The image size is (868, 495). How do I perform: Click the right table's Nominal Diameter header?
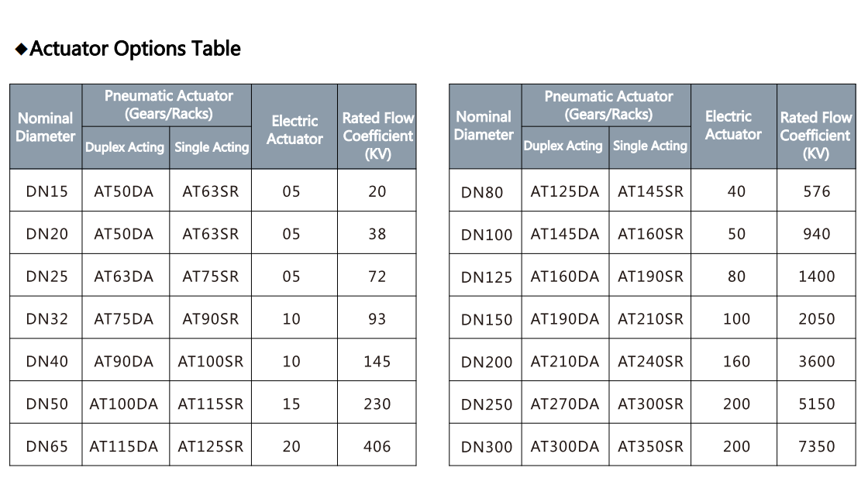pyautogui.click(x=484, y=125)
